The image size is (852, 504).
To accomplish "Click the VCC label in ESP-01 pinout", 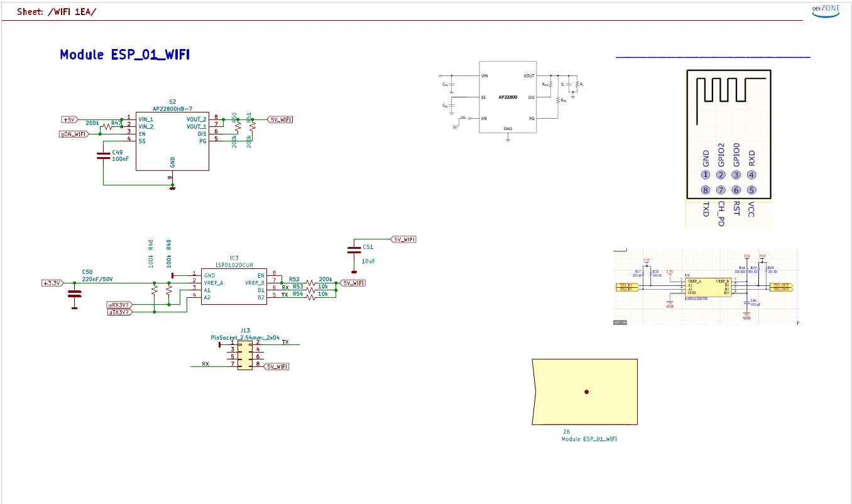I will [x=751, y=210].
